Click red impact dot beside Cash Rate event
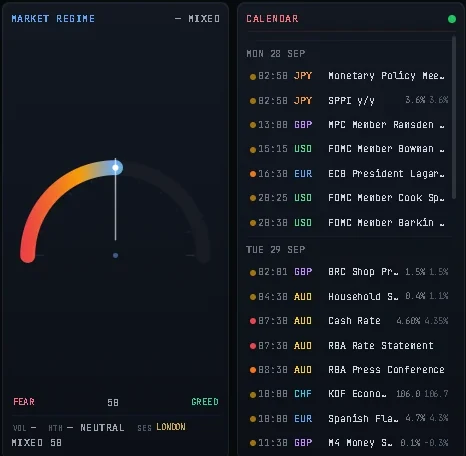Screen dimensions: 466x456 pyautogui.click(x=253, y=321)
